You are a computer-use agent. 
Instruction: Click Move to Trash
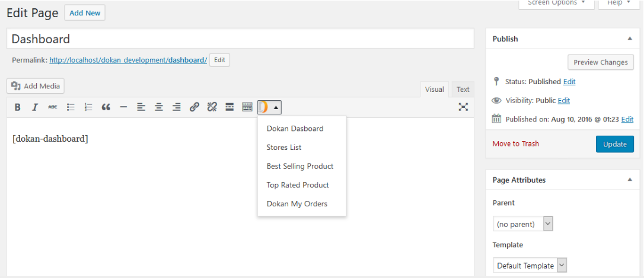pyautogui.click(x=516, y=143)
